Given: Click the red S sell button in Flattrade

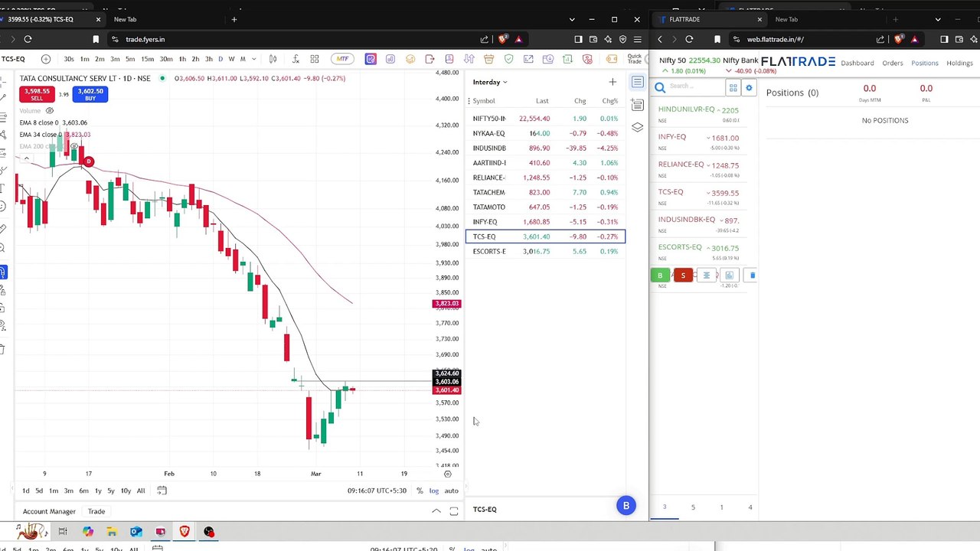Looking at the screenshot, I should coord(683,275).
